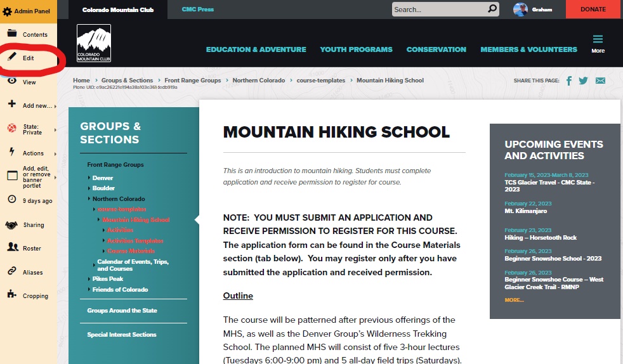Open the hamburger More menu icon
The image size is (623, 364).
(598, 39)
